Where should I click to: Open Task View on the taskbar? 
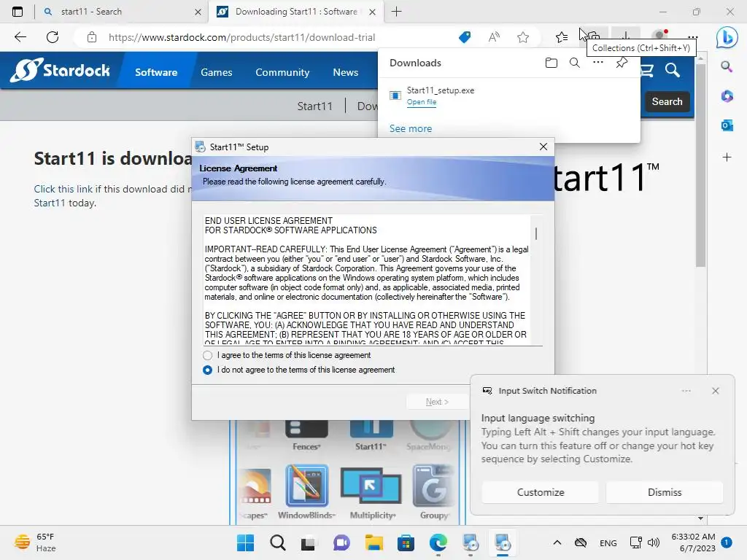pyautogui.click(x=309, y=542)
